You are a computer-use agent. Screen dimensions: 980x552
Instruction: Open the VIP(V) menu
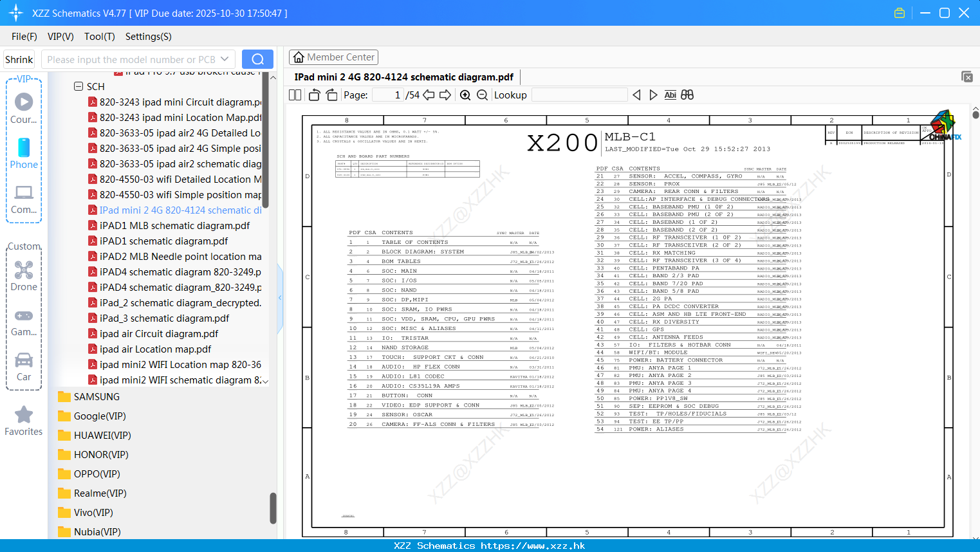coord(60,37)
